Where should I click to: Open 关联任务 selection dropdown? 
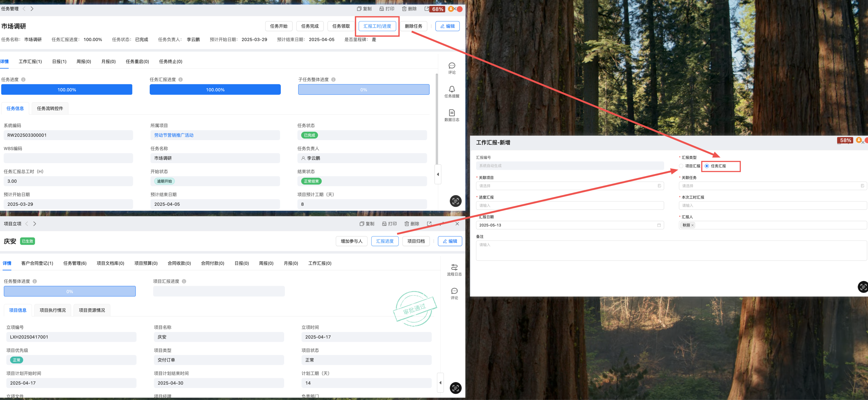coord(773,186)
